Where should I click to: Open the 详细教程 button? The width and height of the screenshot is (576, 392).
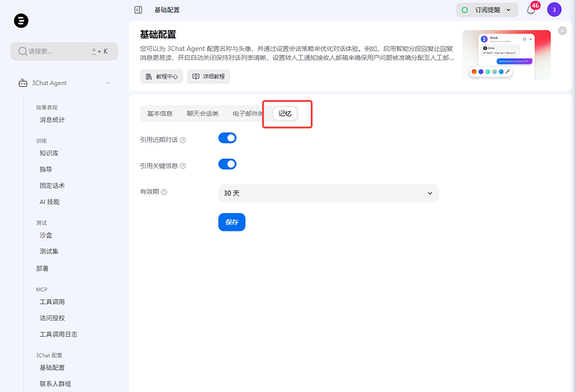coord(208,76)
